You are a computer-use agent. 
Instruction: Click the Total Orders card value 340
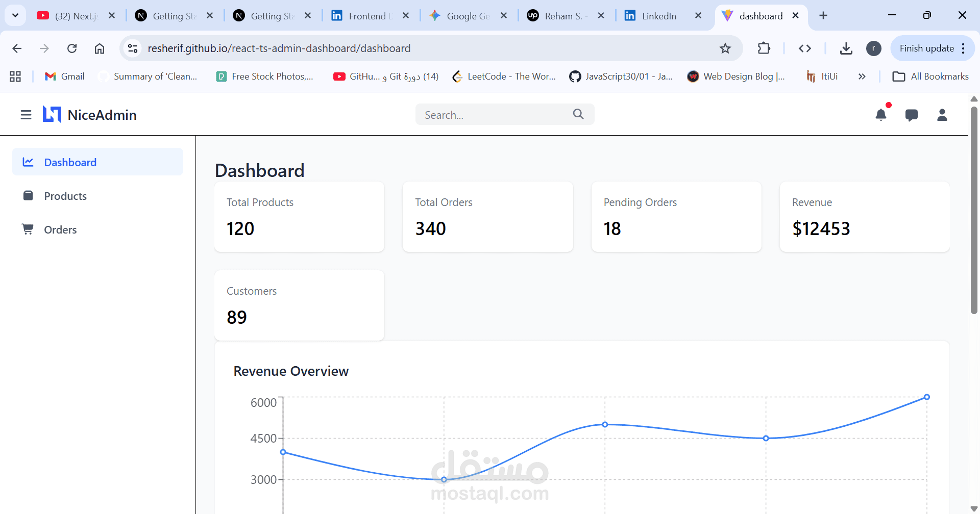click(431, 228)
